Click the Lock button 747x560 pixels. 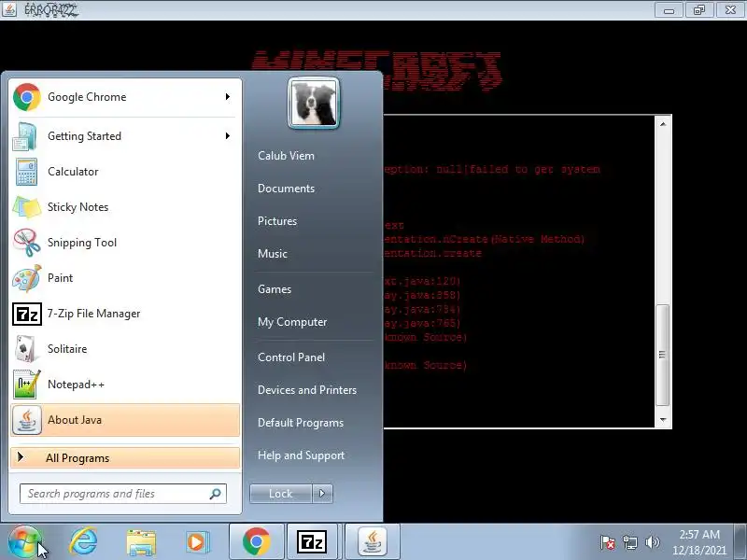[281, 494]
